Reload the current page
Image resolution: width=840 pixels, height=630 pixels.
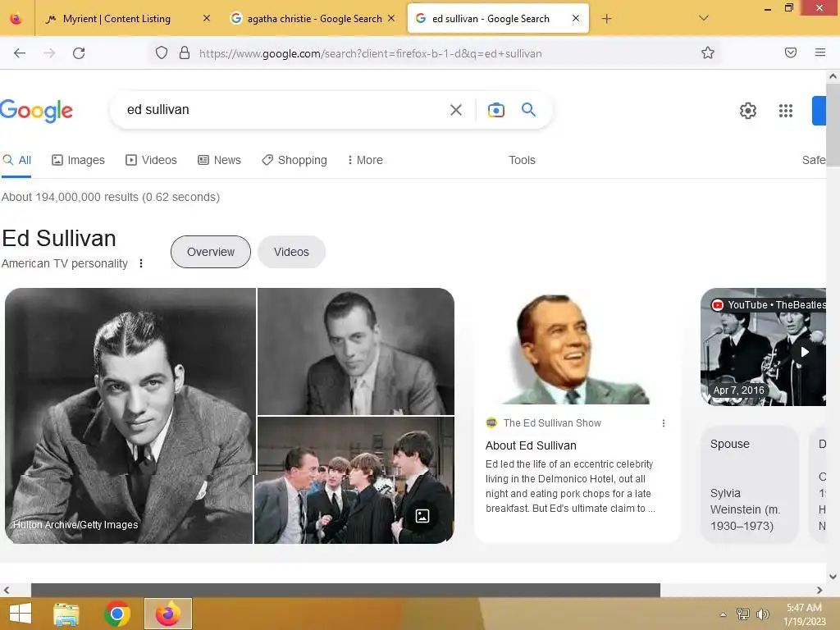[79, 53]
